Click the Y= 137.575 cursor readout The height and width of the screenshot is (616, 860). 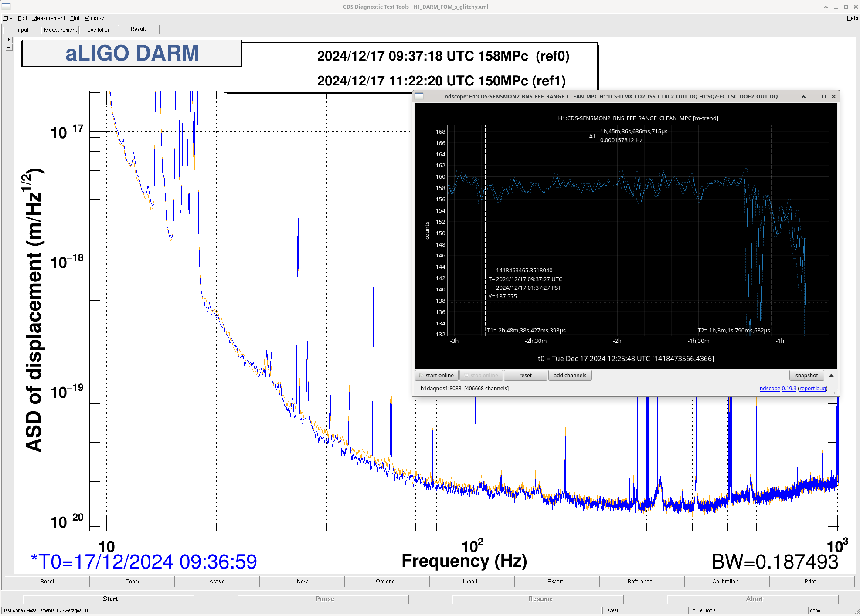click(x=503, y=297)
